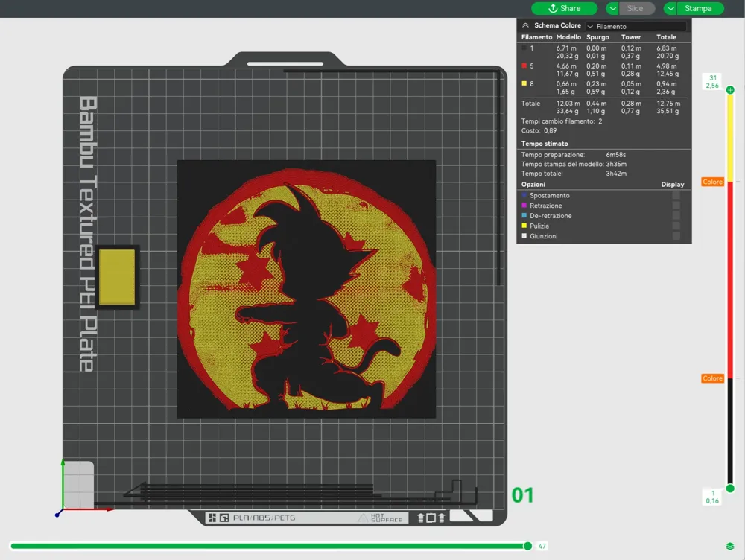Click total model length 12,03 m

tap(568, 103)
